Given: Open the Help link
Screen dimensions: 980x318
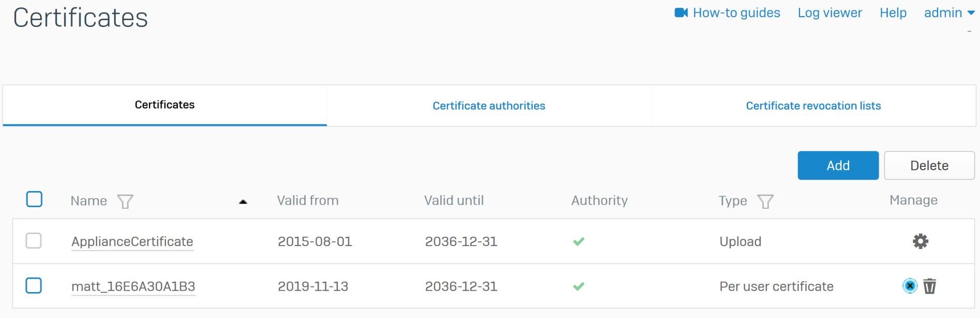Looking at the screenshot, I should pyautogui.click(x=893, y=13).
